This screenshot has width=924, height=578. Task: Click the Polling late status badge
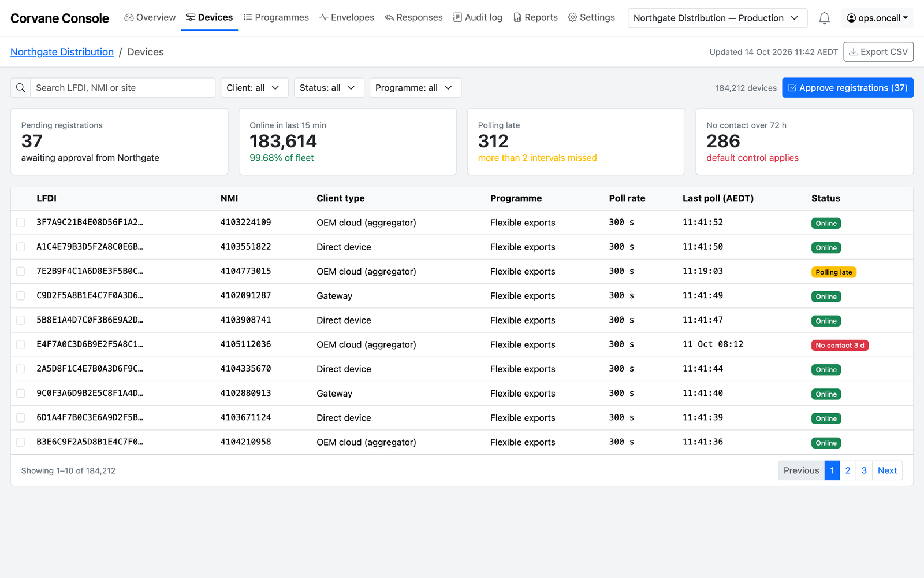[833, 272]
